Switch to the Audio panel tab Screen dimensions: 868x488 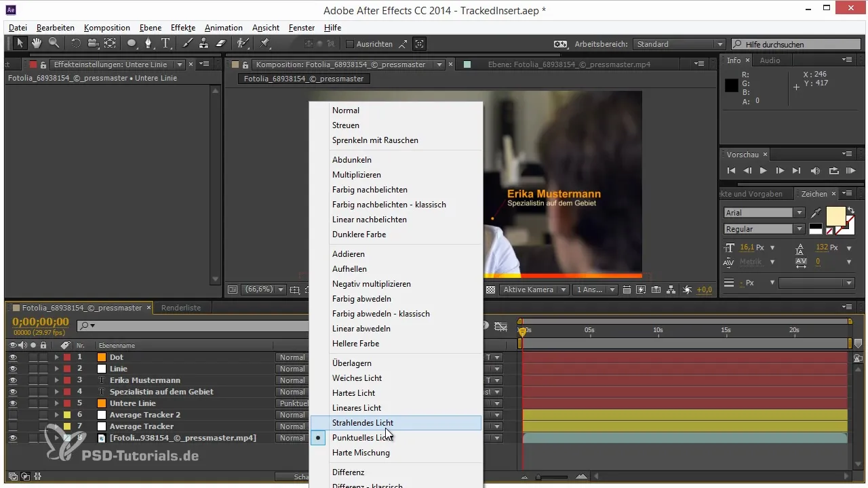pyautogui.click(x=770, y=60)
